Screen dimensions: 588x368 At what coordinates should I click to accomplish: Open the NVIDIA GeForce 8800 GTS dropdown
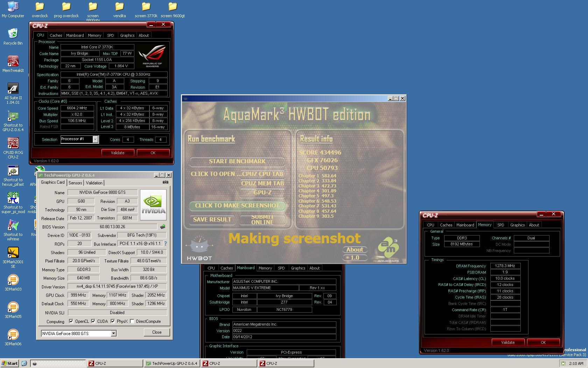(113, 333)
